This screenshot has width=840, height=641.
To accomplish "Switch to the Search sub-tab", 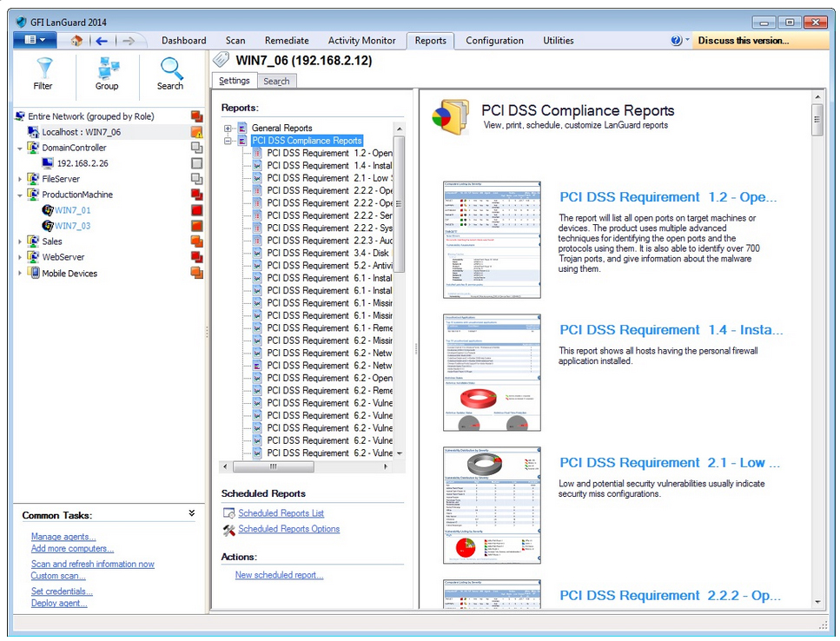I will pyautogui.click(x=276, y=82).
